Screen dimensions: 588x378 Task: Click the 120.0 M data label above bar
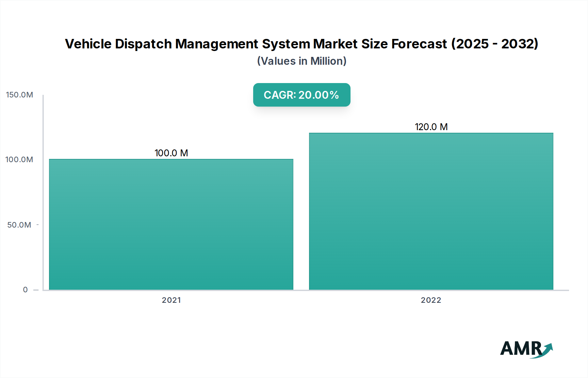pyautogui.click(x=431, y=127)
